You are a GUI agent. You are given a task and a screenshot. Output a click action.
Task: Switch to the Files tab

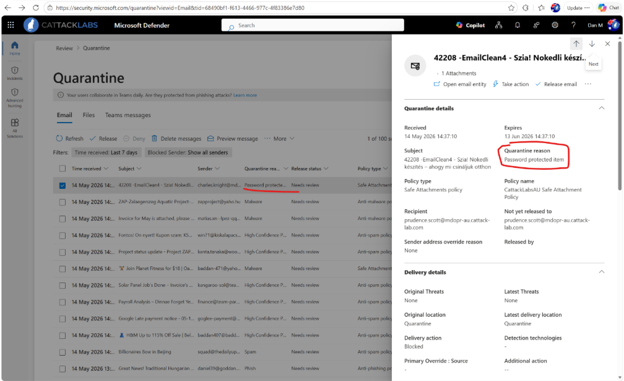(x=88, y=115)
